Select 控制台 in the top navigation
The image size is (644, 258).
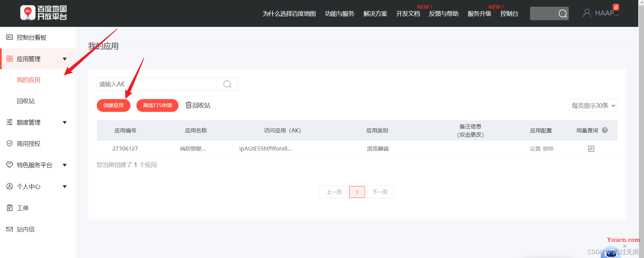point(509,13)
